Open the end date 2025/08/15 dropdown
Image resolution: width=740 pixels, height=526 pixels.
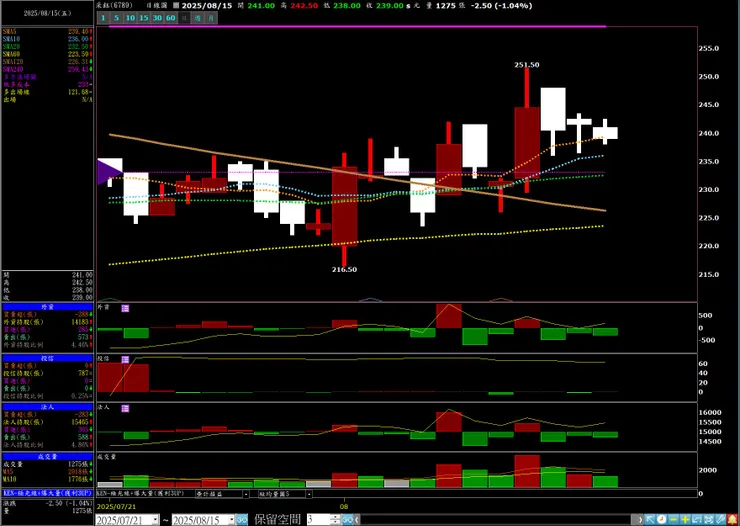(x=232, y=520)
